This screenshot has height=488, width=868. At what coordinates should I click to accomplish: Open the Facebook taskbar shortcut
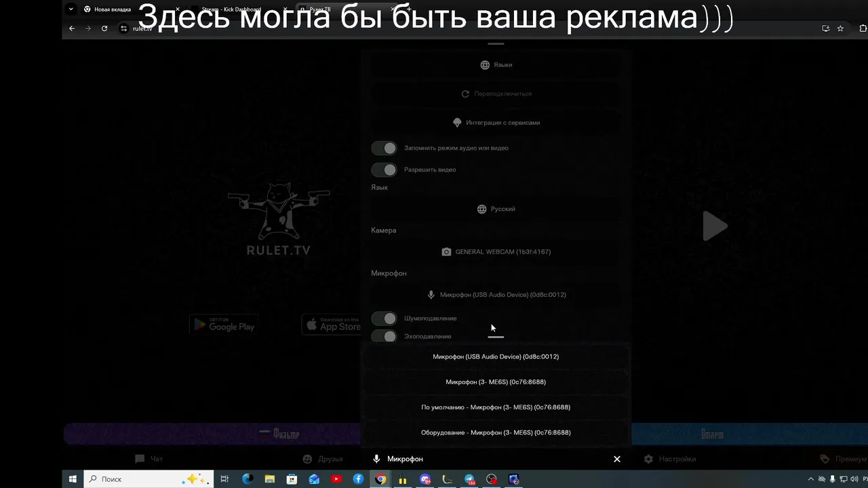point(358,479)
